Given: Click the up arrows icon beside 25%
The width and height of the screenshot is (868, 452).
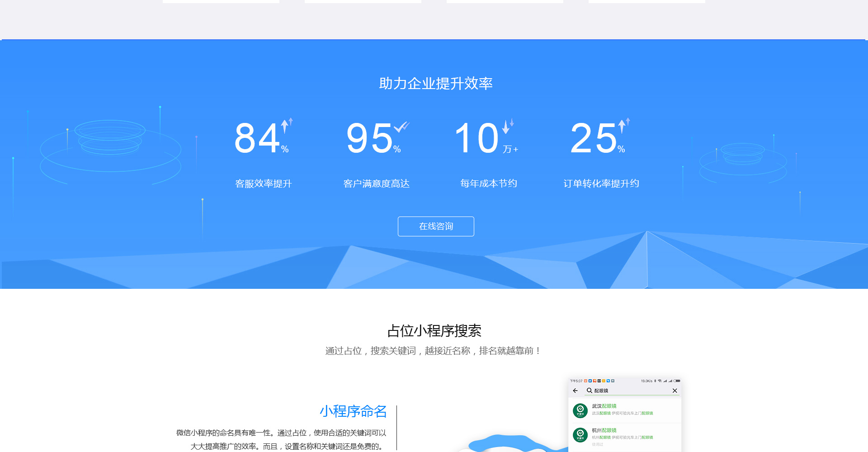Looking at the screenshot, I should (x=623, y=125).
